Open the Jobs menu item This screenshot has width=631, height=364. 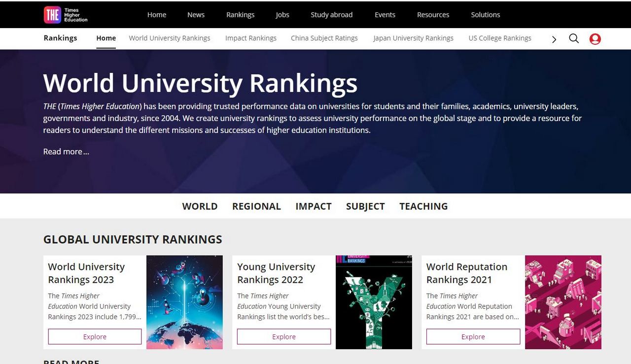282,15
